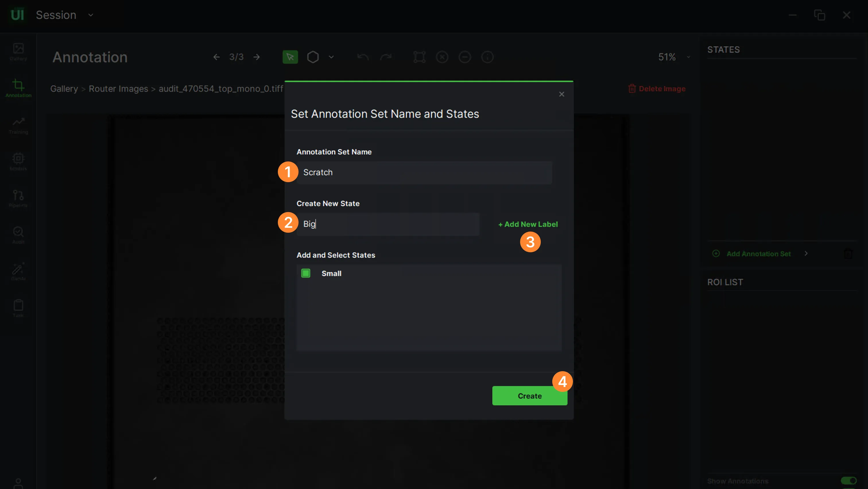Close the application window
The image size is (868, 489).
click(846, 15)
